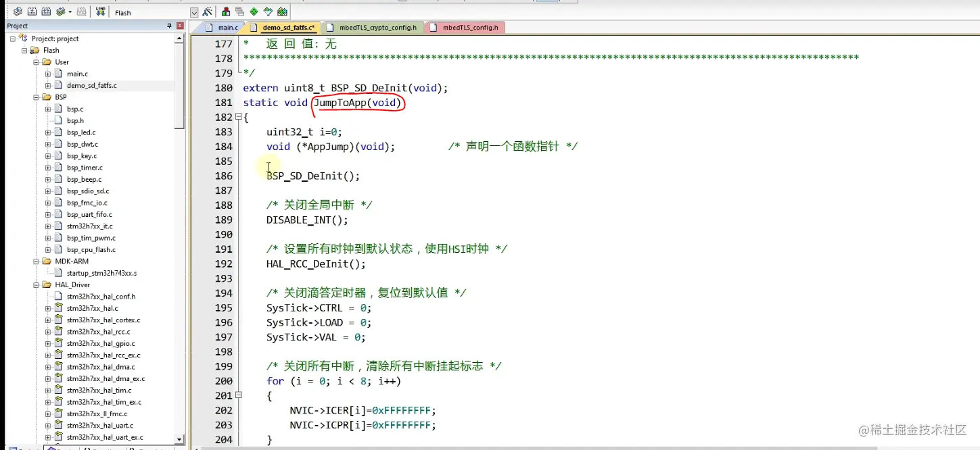Click the stm32h7xx_hal_cortex.c file icon
980x450 pixels.
[58, 320]
